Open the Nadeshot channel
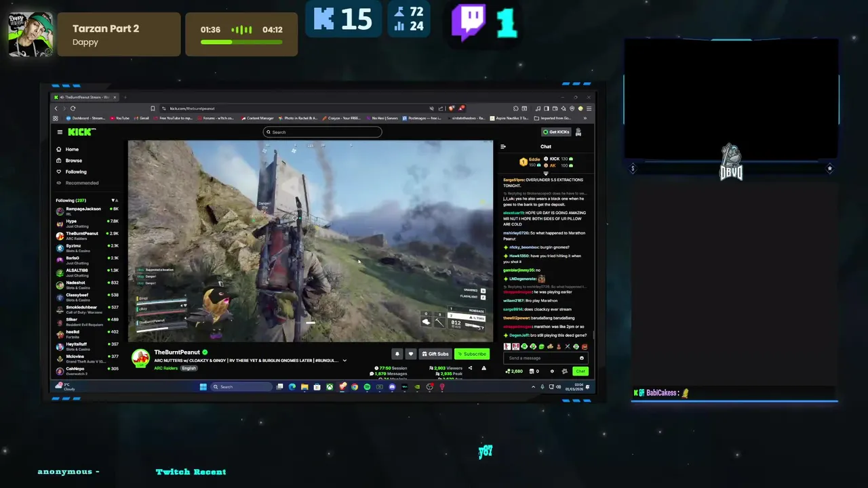Image resolution: width=868 pixels, height=488 pixels. pyautogui.click(x=87, y=285)
